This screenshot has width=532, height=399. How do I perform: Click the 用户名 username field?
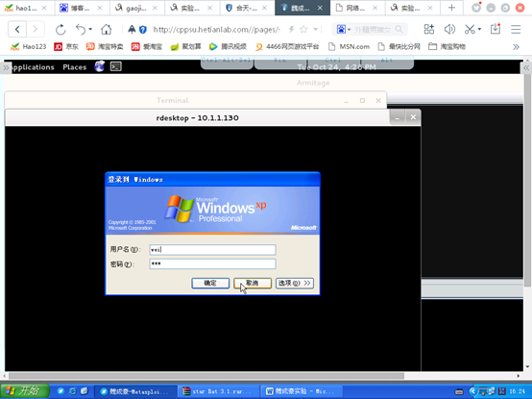pyautogui.click(x=213, y=250)
